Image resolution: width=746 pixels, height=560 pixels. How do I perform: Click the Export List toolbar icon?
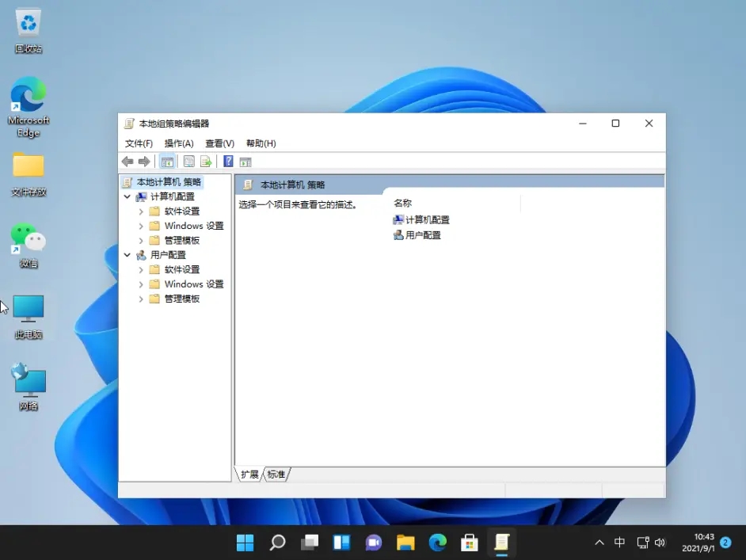coord(205,161)
